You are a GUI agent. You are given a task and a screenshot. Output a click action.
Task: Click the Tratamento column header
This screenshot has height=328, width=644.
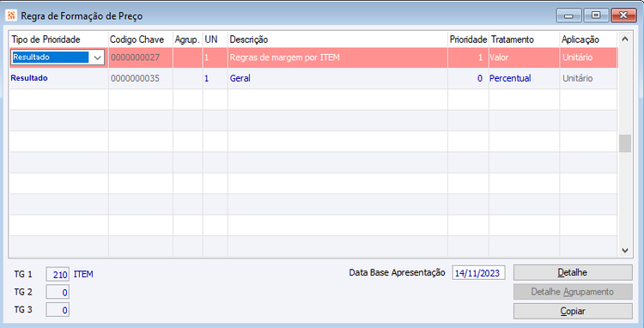tap(524, 39)
